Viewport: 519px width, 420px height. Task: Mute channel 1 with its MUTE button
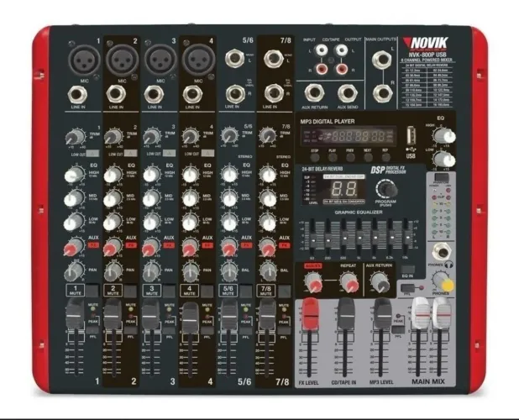pos(92,291)
